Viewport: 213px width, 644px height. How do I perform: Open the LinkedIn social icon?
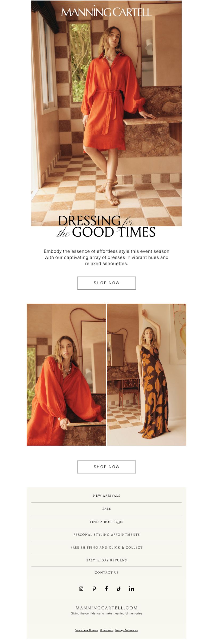(x=132, y=588)
